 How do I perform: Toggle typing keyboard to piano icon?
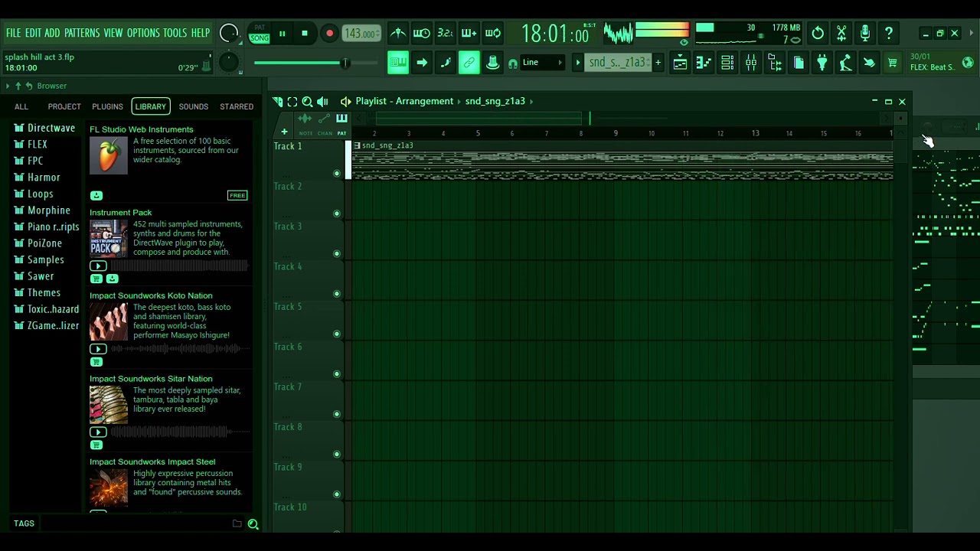point(398,63)
